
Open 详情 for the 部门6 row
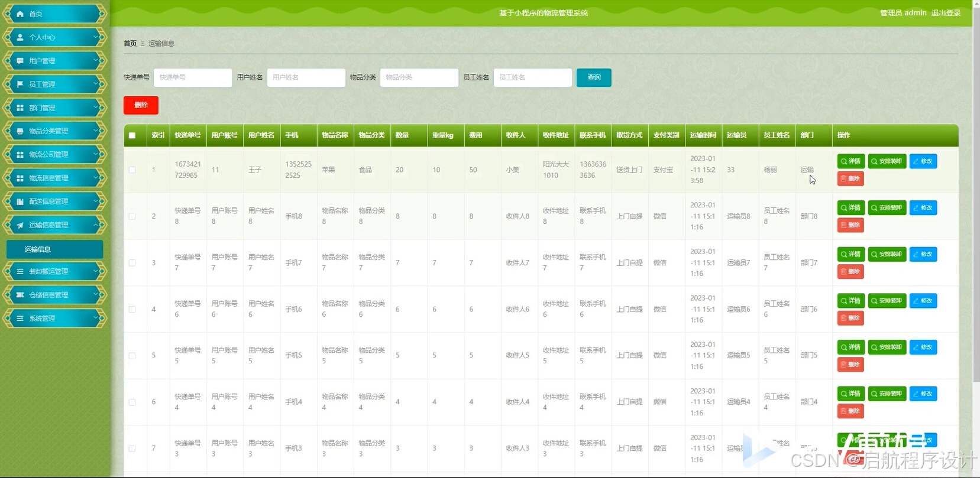pyautogui.click(x=851, y=301)
